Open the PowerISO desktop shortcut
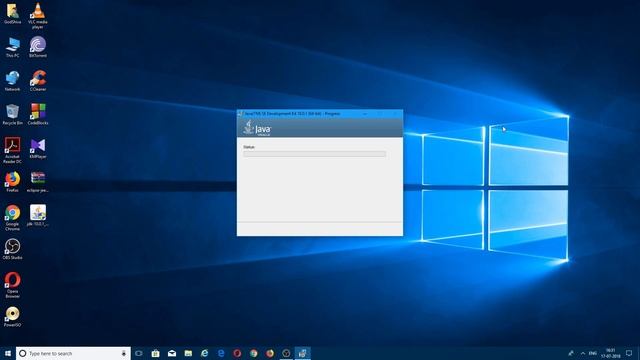Viewport: 640px width, 360px height. (x=13, y=317)
